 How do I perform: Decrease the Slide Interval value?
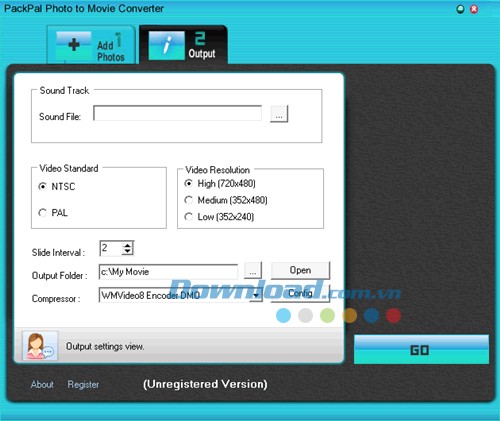coord(128,252)
